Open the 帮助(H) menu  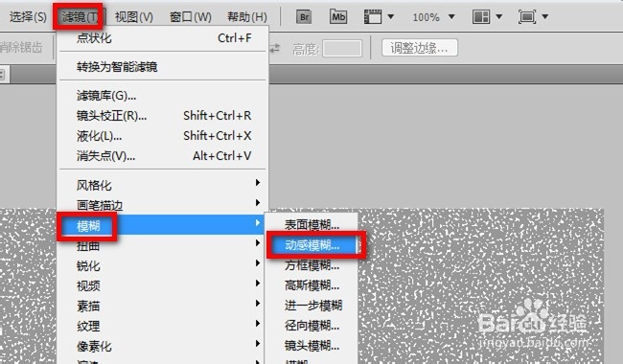[x=247, y=17]
